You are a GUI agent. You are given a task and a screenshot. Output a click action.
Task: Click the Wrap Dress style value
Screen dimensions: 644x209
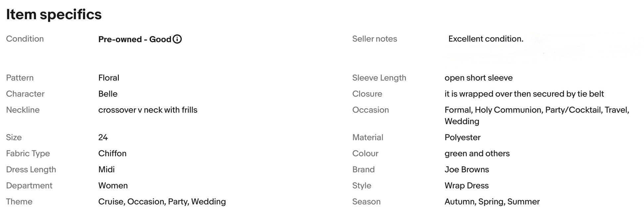[x=466, y=185]
